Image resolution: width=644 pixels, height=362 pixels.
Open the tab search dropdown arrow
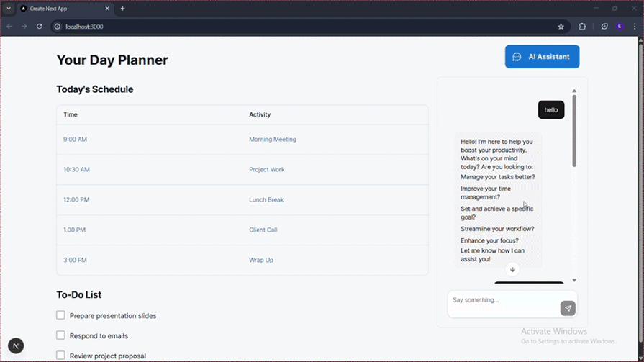pos(9,9)
